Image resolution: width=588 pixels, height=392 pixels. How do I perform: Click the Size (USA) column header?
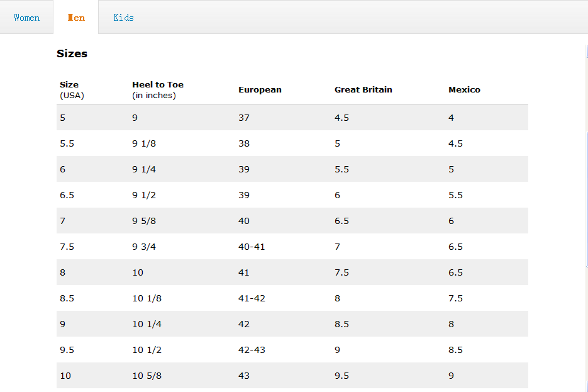pos(72,90)
